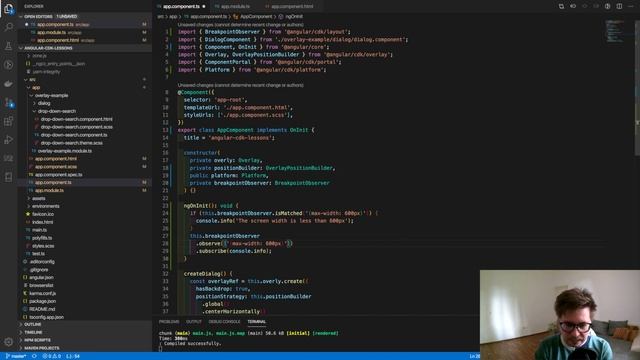Open the DEBUG CONSOLE panel tab
The width and height of the screenshot is (640, 360).
[224, 322]
